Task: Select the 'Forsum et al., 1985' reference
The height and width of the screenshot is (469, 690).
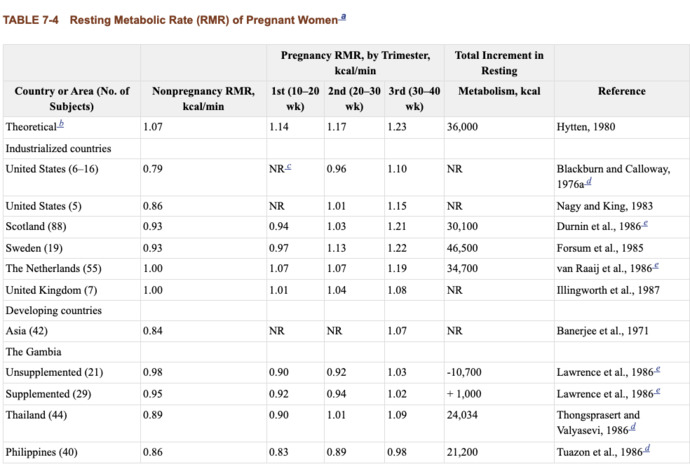Action: pyautogui.click(x=600, y=248)
